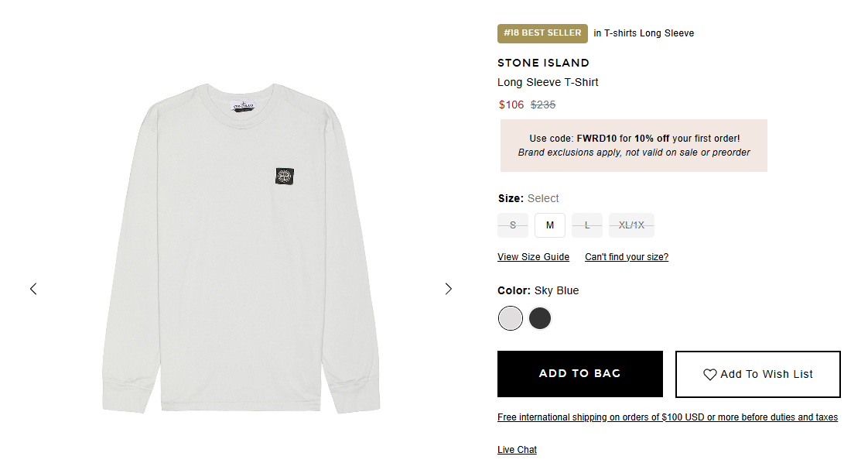This screenshot has width=868, height=470.
Task: Click the Long Sleeve T-Shirt product title
Action: (x=548, y=82)
